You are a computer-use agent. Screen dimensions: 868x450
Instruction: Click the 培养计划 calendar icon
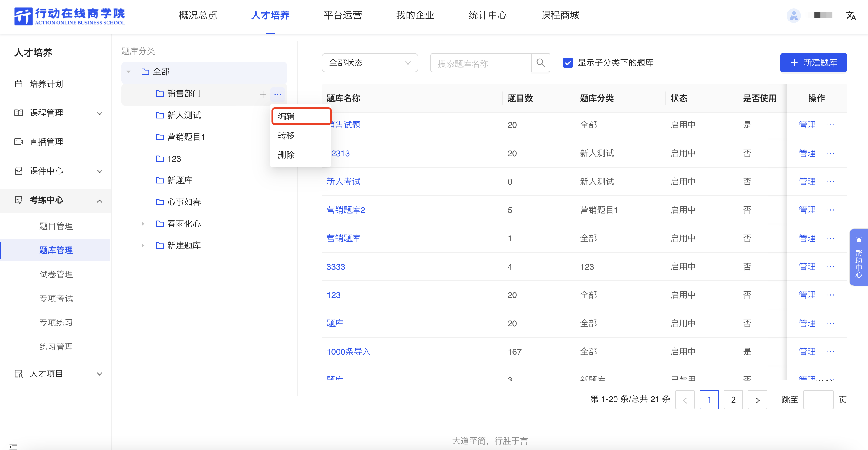point(19,84)
